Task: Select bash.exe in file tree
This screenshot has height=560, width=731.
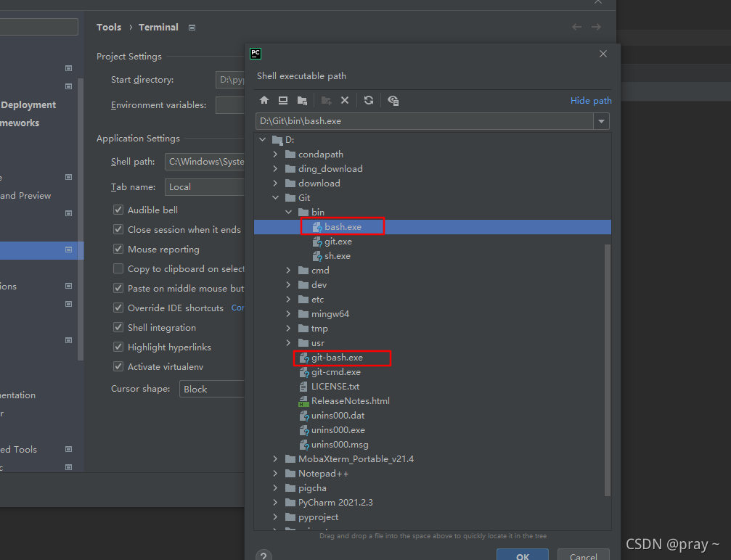Action: 432,227
